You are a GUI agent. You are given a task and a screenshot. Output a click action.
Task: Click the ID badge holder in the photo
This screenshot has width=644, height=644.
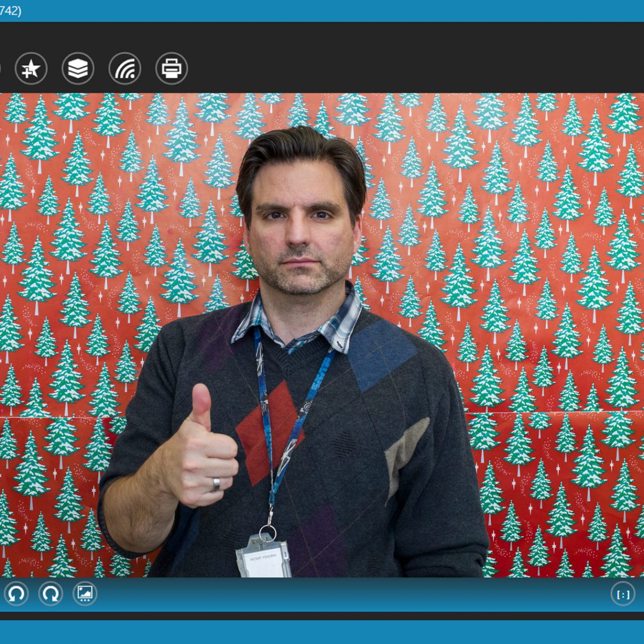pyautogui.click(x=263, y=558)
